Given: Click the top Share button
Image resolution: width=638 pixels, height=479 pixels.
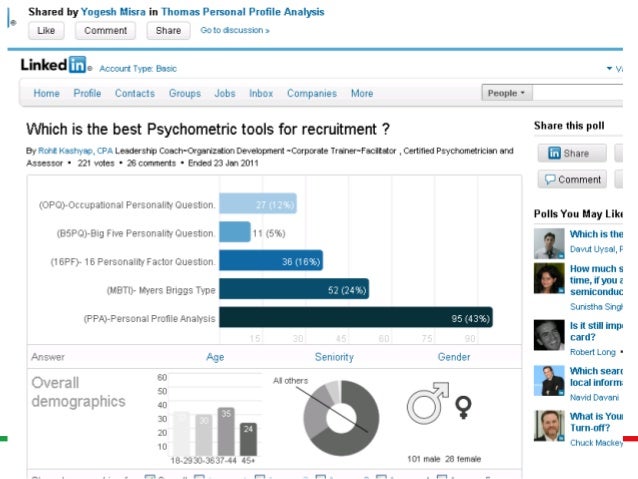Looking at the screenshot, I should click(168, 31).
